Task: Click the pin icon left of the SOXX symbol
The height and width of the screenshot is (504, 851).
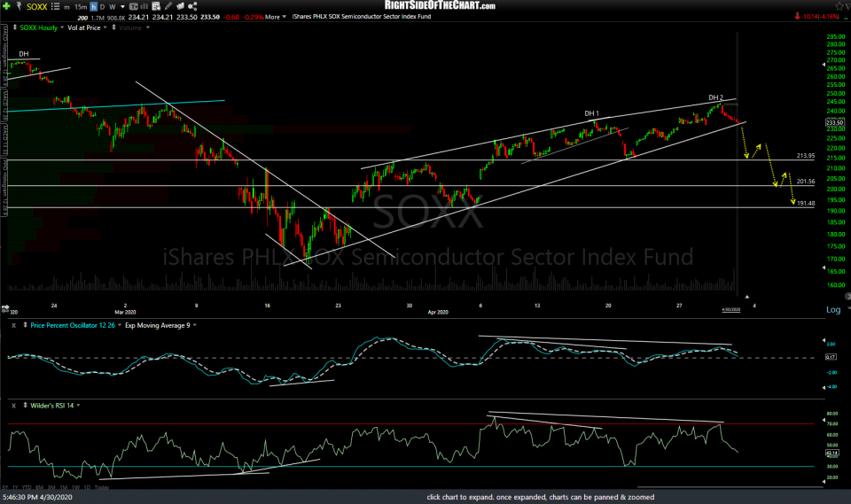Action: [x=18, y=5]
